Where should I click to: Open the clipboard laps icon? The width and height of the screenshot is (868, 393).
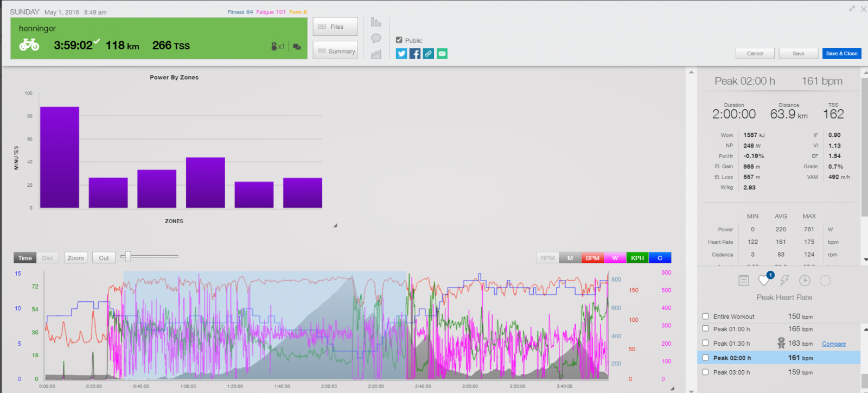point(744,281)
